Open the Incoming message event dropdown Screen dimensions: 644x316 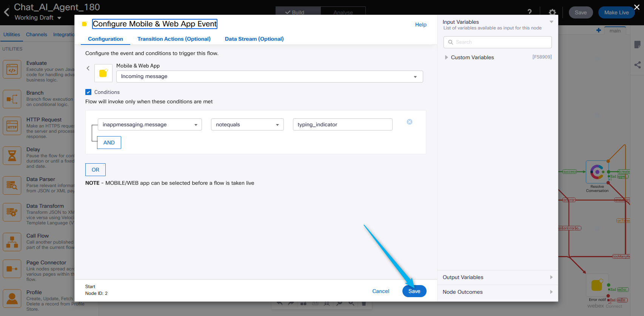point(269,77)
